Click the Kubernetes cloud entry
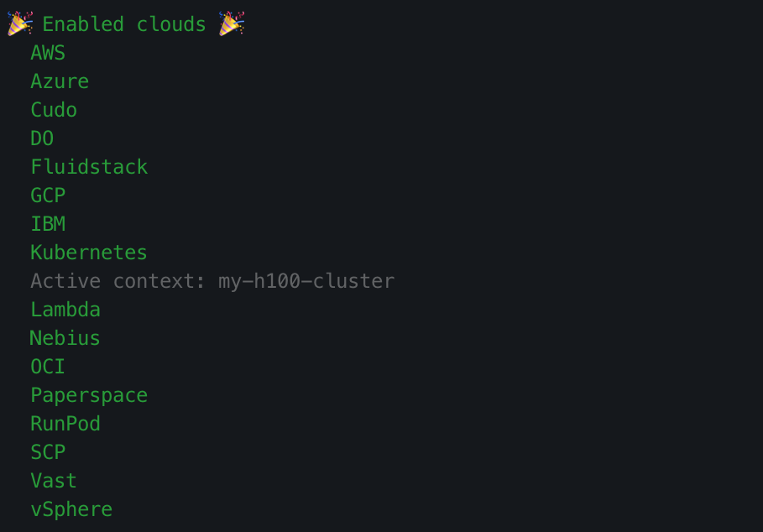Viewport: 763px width, 532px height. coord(89,253)
